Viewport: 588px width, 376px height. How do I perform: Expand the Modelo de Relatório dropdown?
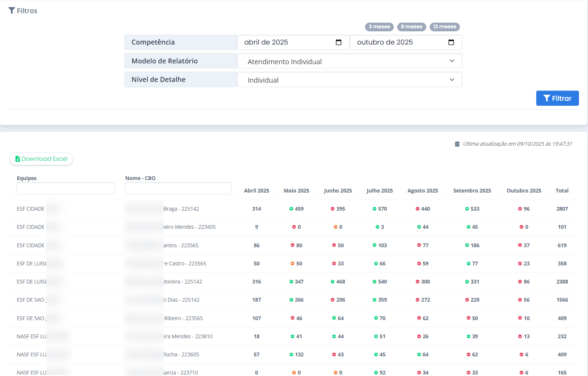point(349,61)
